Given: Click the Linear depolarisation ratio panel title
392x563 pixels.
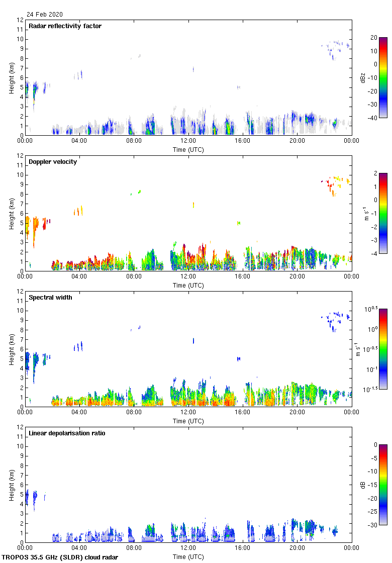Looking at the screenshot, I should 67,433.
